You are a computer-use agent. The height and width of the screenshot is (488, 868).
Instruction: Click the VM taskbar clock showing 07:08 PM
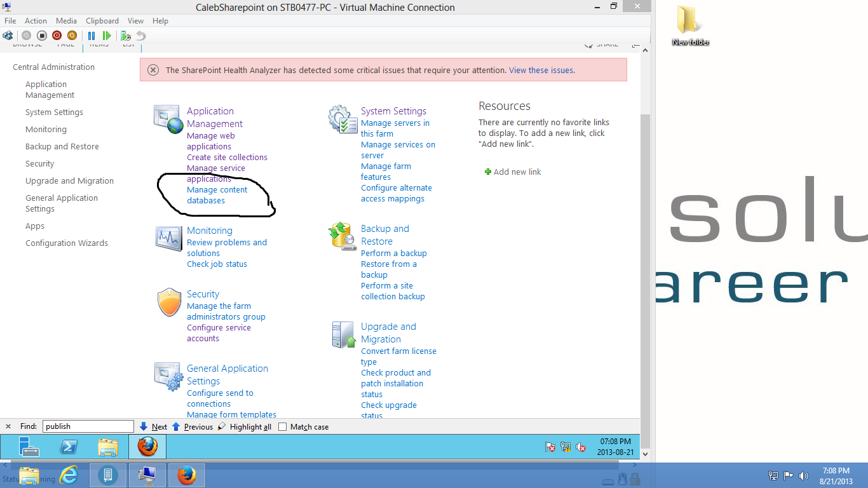click(x=614, y=447)
